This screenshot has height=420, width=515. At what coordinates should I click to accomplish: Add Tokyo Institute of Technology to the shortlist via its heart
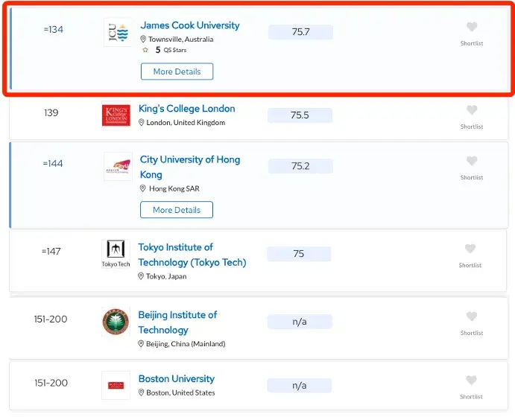tap(470, 249)
